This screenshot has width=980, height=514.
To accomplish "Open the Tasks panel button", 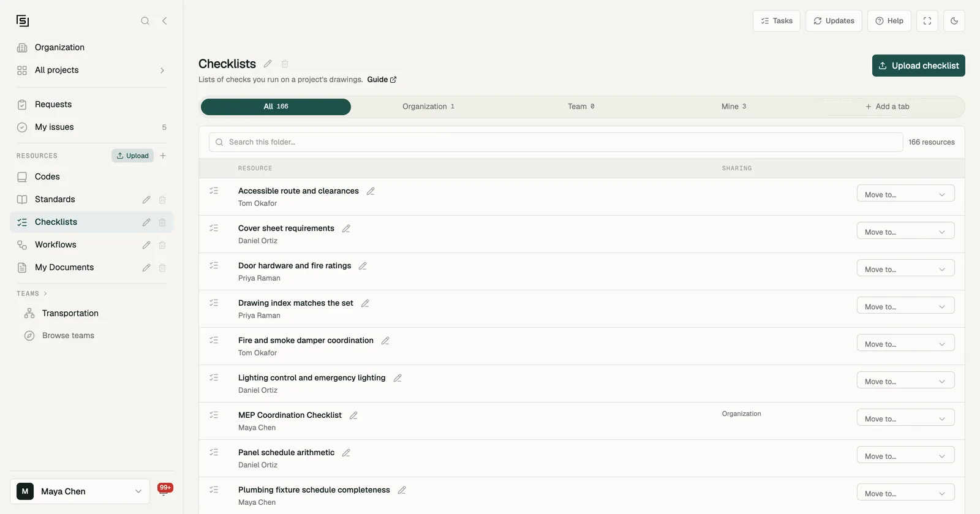I will pos(777,21).
